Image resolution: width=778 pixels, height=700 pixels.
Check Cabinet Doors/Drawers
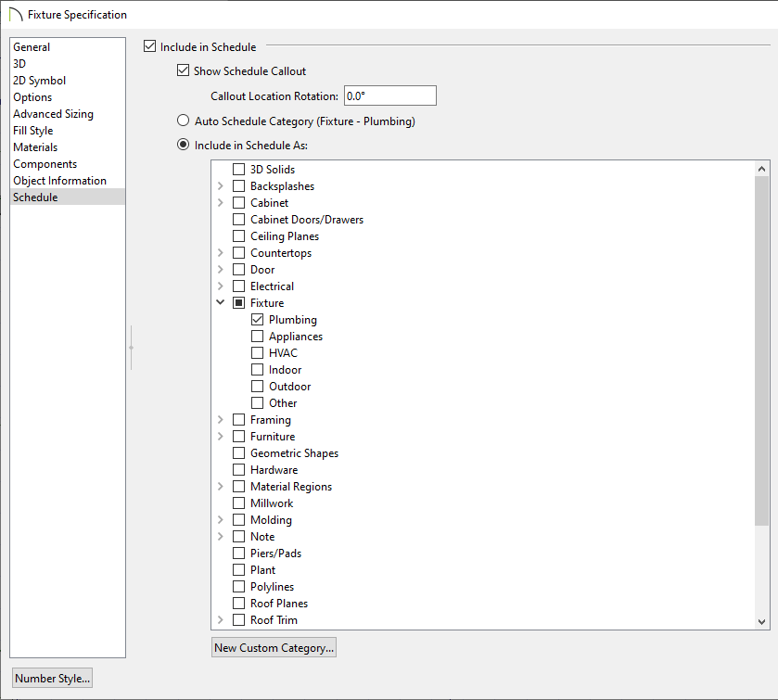238,220
